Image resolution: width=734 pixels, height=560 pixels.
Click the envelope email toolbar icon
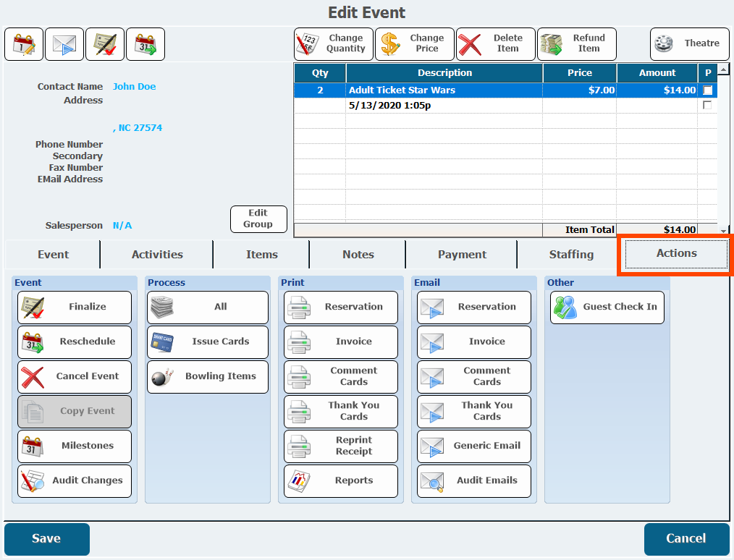click(64, 44)
